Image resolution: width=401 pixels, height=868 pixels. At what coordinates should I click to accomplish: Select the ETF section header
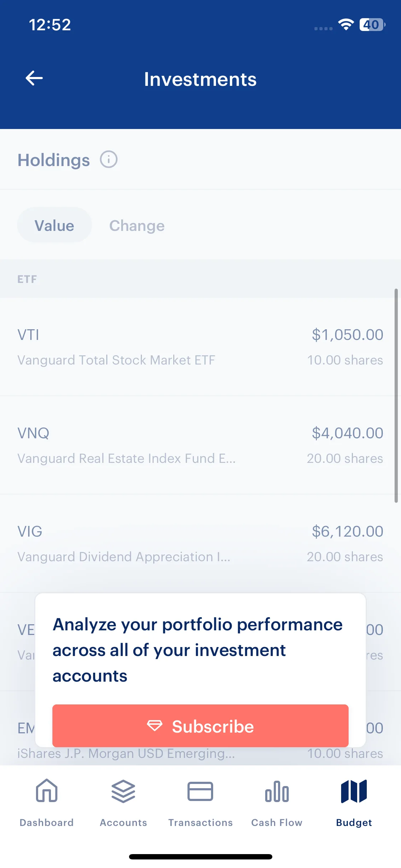(200, 279)
